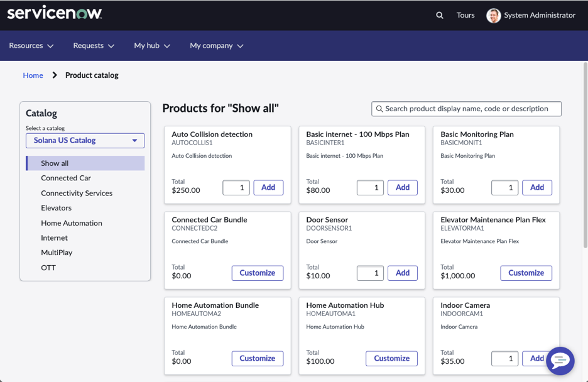
Task: Customize the Connected Car Bundle
Action: 258,273
